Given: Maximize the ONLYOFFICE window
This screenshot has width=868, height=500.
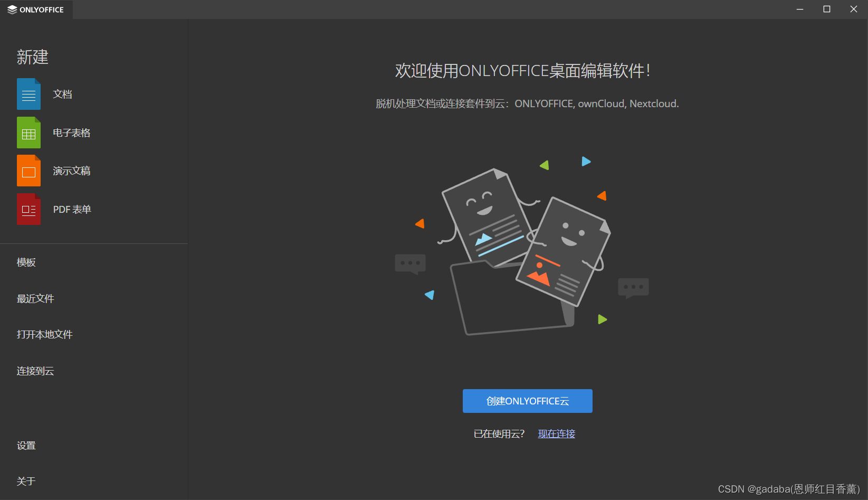Looking at the screenshot, I should [x=827, y=10].
